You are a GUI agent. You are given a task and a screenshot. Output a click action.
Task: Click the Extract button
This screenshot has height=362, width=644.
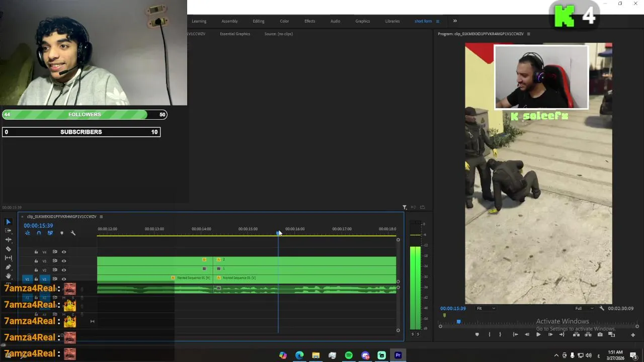[x=588, y=334]
